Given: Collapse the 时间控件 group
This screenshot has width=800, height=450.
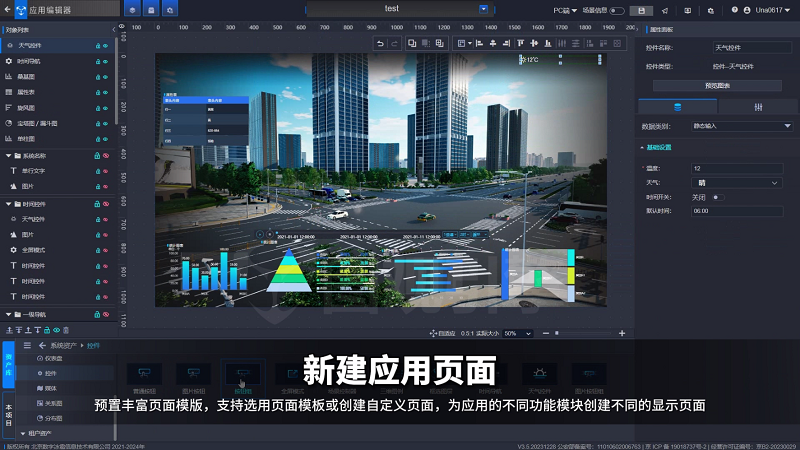Looking at the screenshot, I should 8,204.
